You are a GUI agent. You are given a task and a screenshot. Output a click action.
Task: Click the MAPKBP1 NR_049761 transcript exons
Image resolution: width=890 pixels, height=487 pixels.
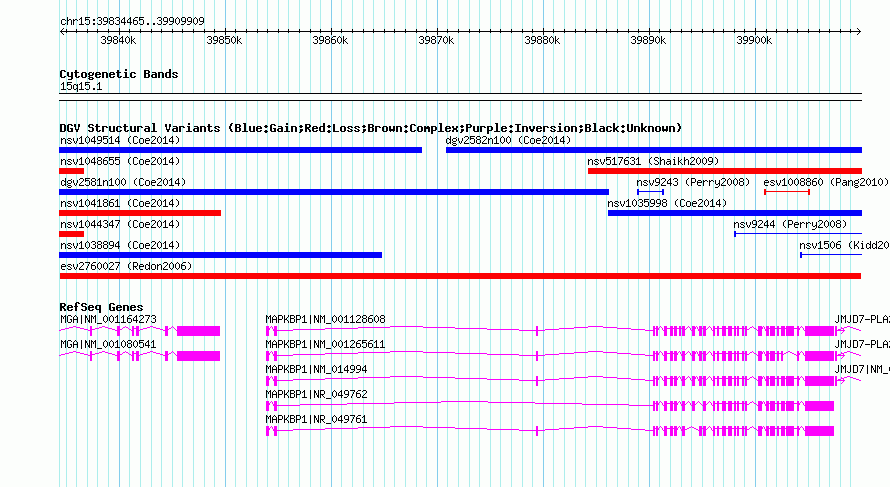550,431
